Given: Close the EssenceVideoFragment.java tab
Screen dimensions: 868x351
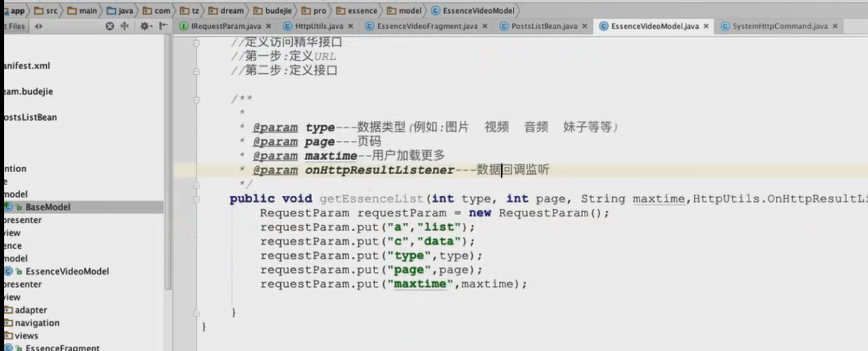Looking at the screenshot, I should click(x=486, y=26).
